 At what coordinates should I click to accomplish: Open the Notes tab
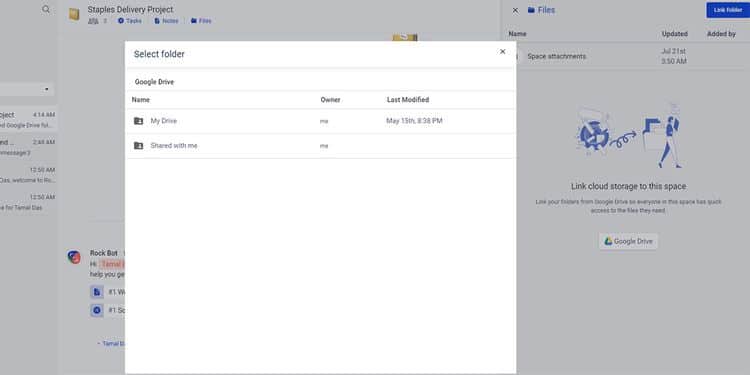pyautogui.click(x=166, y=21)
